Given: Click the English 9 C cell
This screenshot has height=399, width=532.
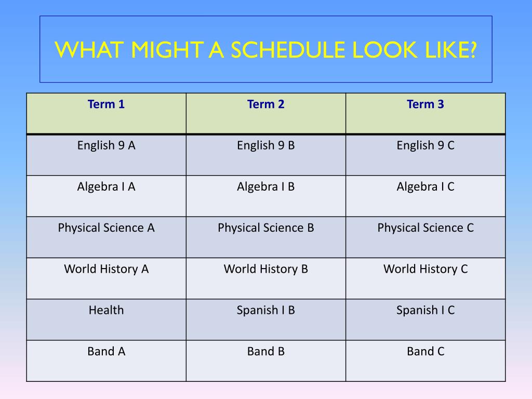Looking at the screenshot, I should pos(425,155).
